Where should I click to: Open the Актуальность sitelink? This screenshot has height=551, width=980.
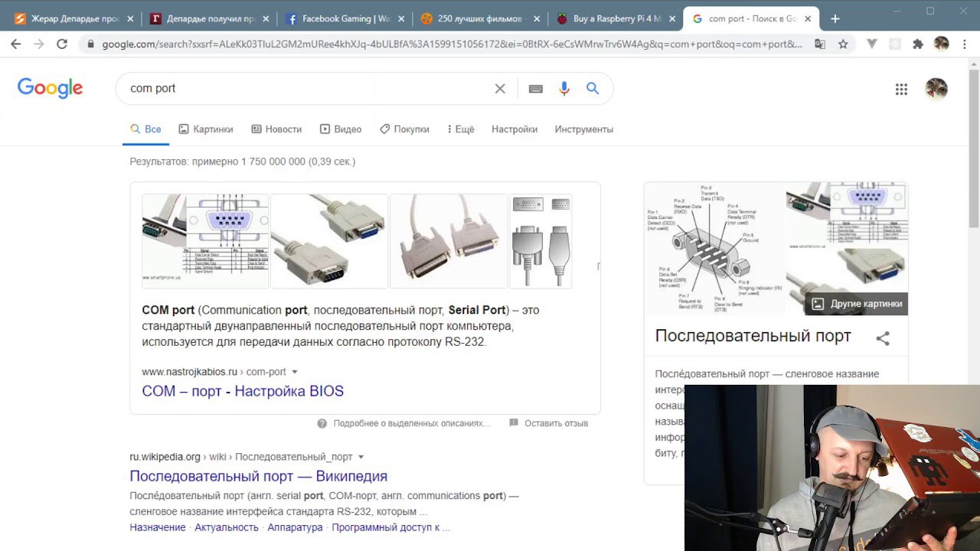coord(227,527)
